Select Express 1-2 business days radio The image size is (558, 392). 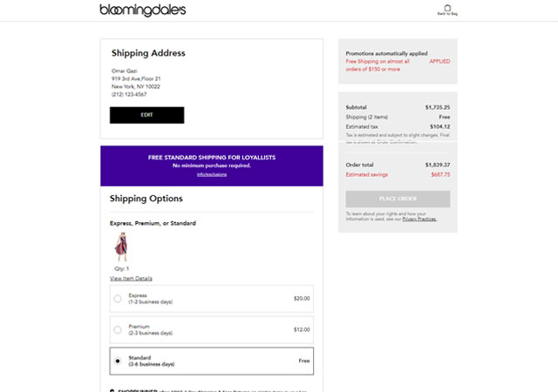coord(118,299)
